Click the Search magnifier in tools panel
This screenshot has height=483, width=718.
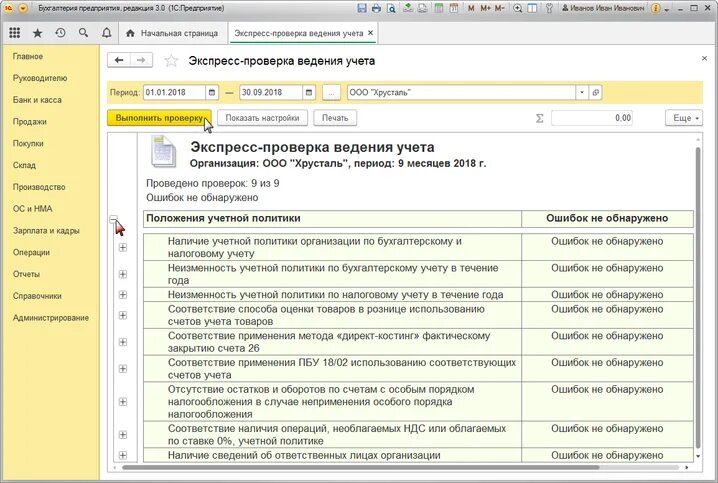pyautogui.click(x=83, y=33)
